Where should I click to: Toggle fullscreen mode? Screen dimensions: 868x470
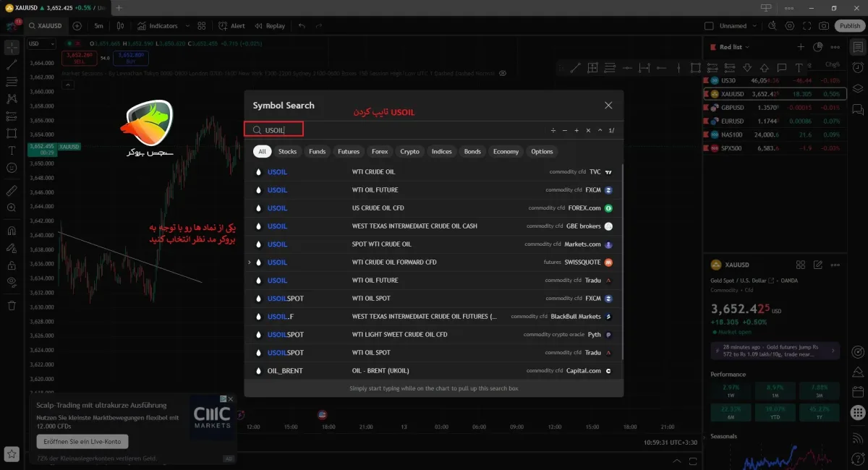pos(806,26)
